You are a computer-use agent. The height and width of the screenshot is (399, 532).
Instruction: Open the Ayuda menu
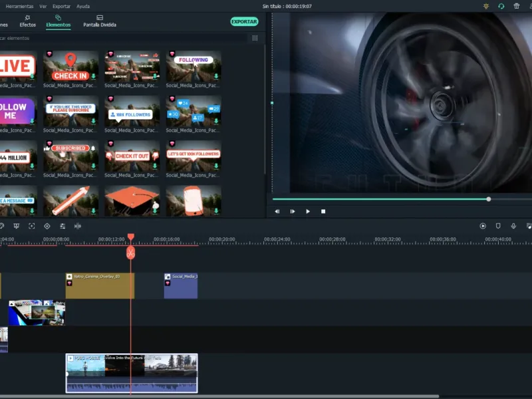pyautogui.click(x=83, y=6)
